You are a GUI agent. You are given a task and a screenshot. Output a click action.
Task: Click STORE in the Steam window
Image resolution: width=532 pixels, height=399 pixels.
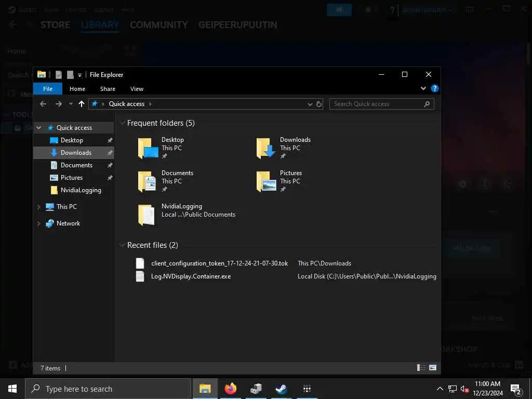(x=55, y=25)
